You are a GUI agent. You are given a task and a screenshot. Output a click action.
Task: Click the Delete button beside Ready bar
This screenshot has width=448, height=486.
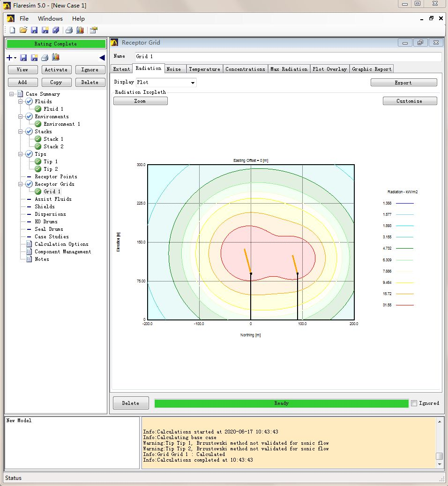[x=131, y=403]
